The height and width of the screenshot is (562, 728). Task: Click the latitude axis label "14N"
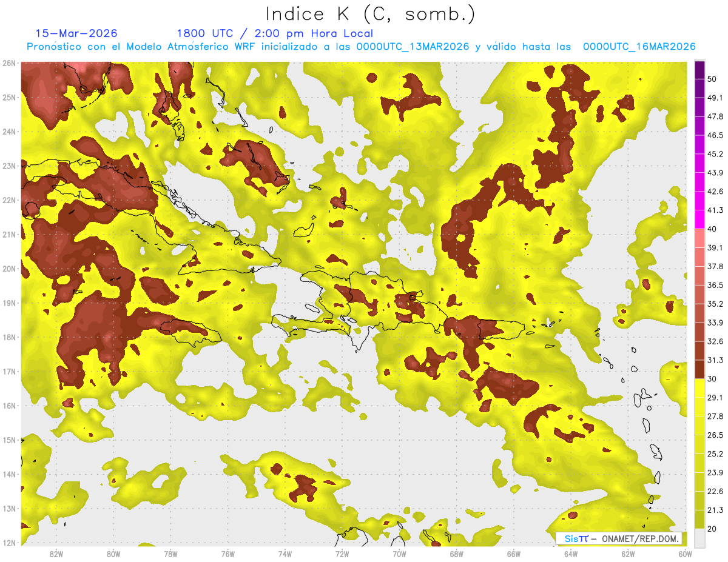click(8, 474)
